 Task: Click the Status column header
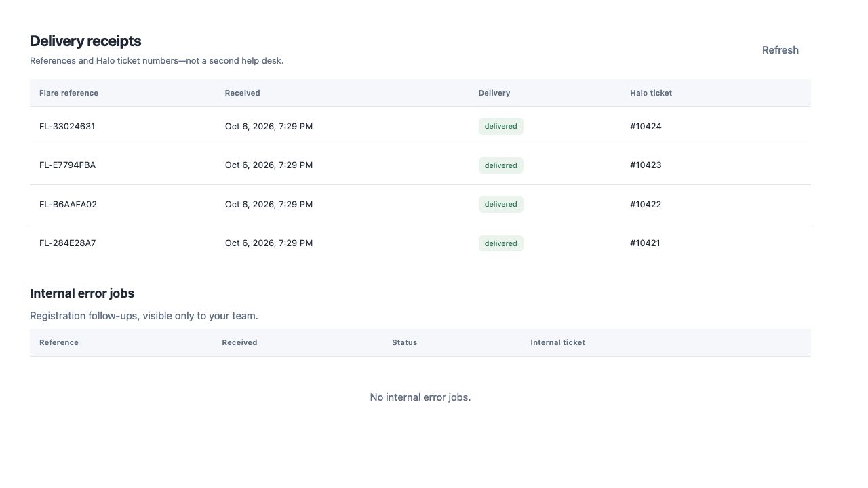click(x=404, y=343)
